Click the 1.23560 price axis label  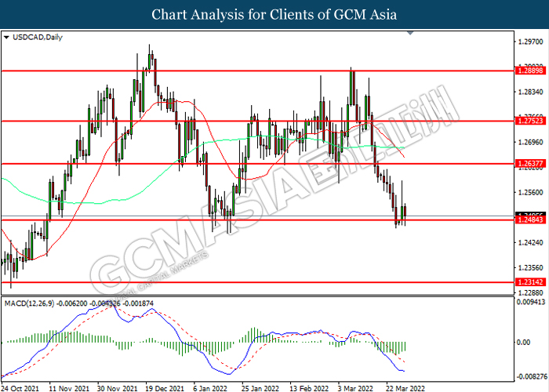(530, 267)
